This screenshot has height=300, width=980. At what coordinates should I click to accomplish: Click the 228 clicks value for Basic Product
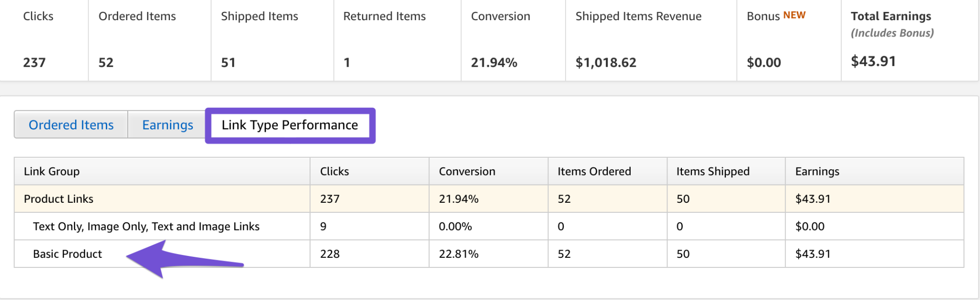click(330, 254)
